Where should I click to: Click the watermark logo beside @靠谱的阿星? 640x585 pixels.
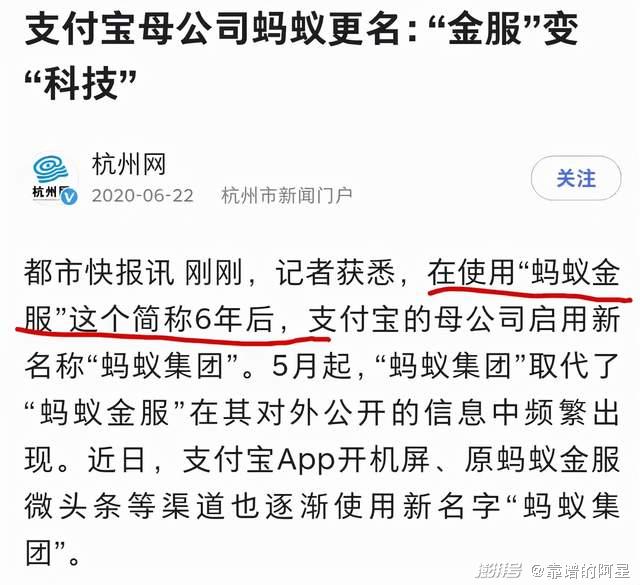pyautogui.click(x=499, y=571)
